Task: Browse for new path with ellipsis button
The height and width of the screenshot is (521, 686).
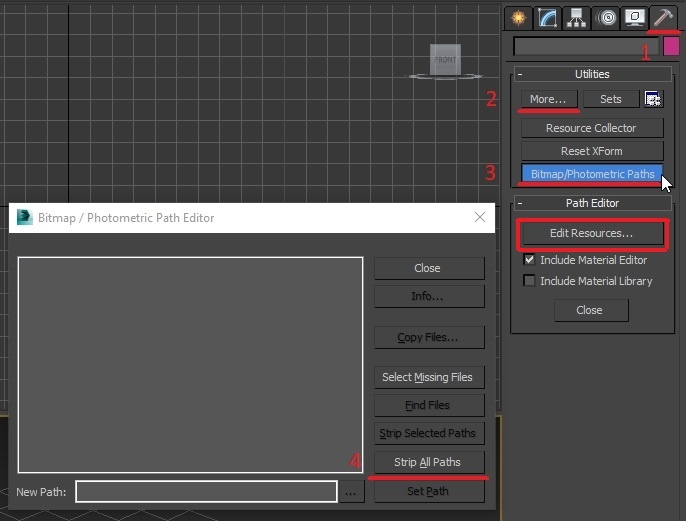Action: pos(351,492)
